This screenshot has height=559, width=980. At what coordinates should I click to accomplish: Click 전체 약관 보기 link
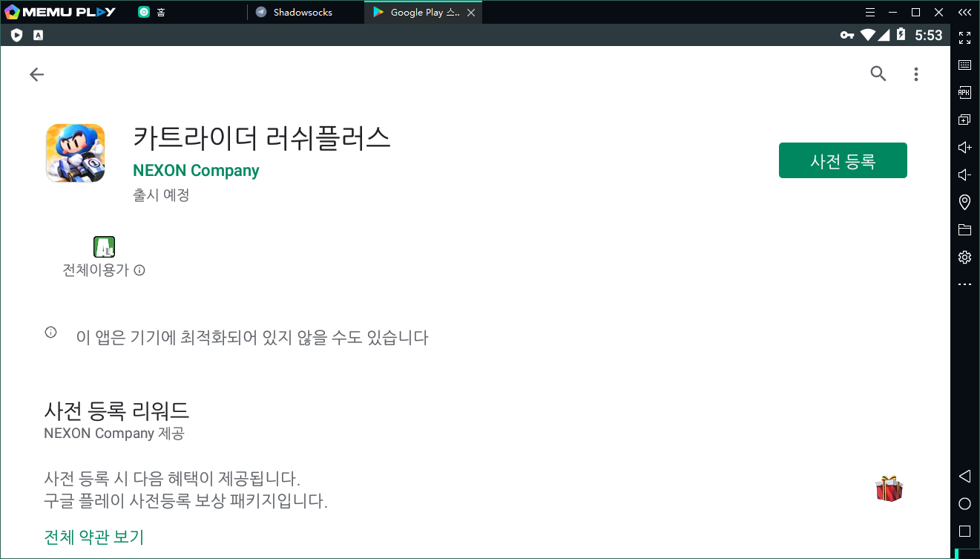click(93, 537)
